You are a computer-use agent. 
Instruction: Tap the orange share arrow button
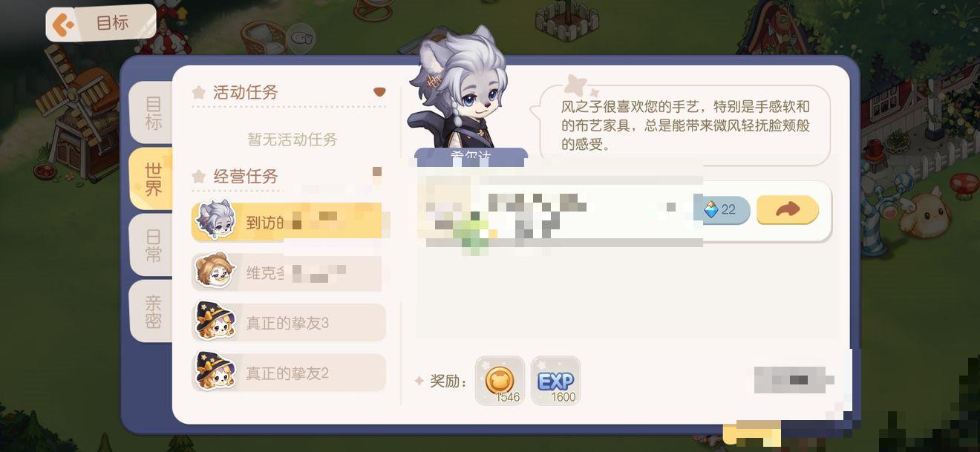(x=788, y=210)
